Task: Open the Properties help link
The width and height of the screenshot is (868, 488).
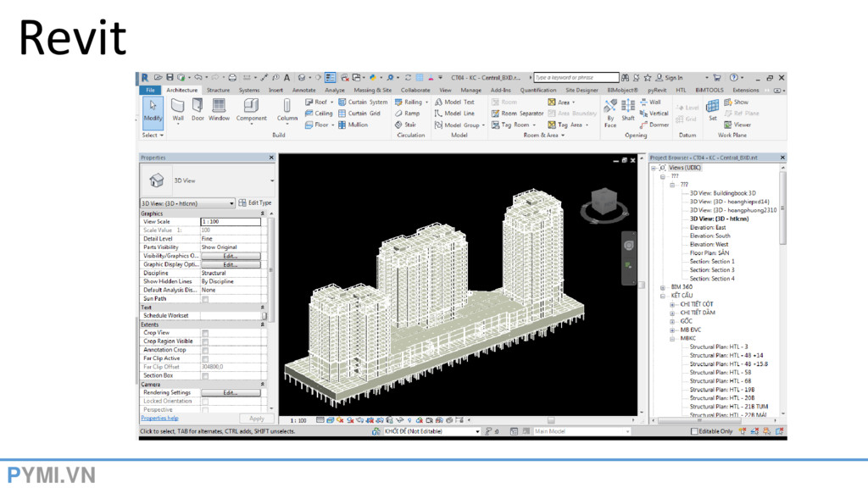Action: pyautogui.click(x=159, y=419)
